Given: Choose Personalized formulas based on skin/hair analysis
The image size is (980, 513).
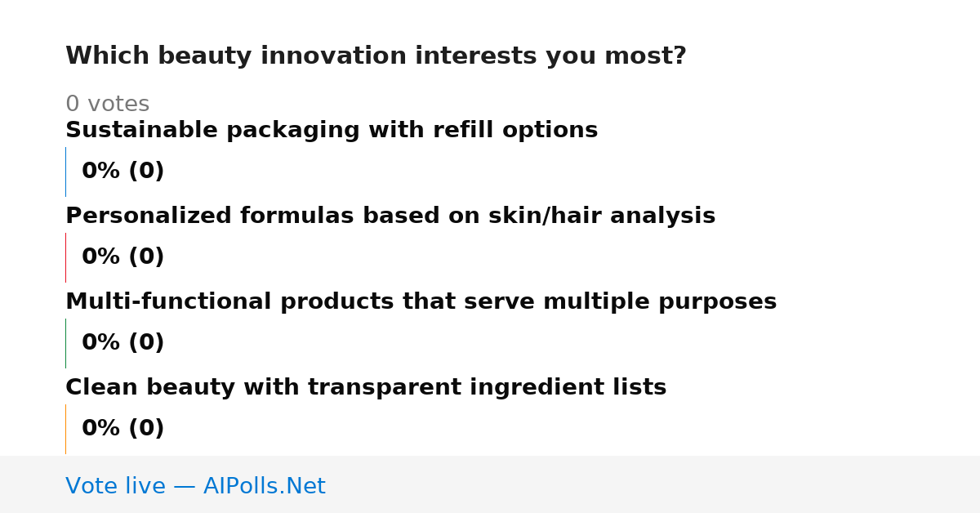Looking at the screenshot, I should (390, 216).
